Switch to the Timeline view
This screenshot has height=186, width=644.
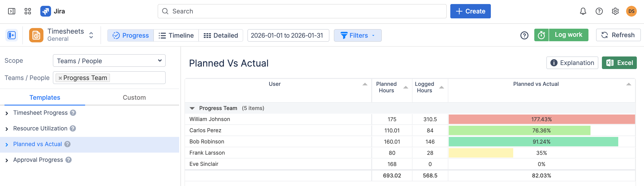point(176,35)
